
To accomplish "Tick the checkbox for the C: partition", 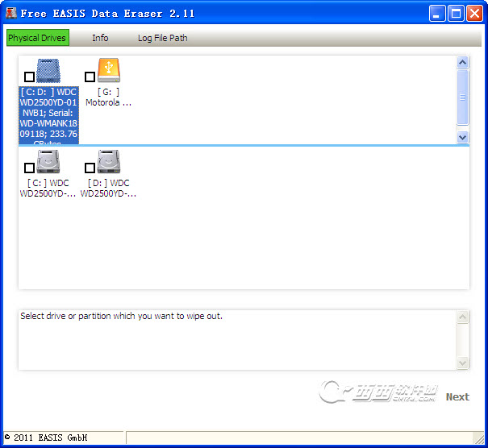I will (x=29, y=168).
